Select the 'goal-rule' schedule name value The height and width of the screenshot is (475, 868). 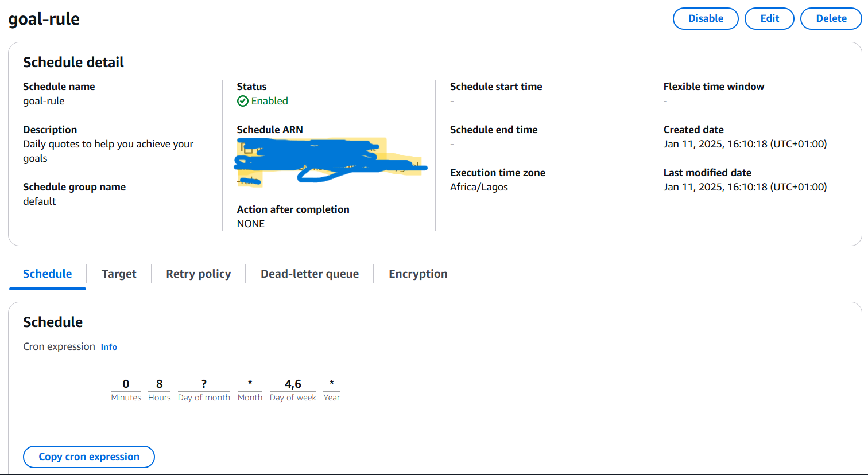pyautogui.click(x=44, y=101)
